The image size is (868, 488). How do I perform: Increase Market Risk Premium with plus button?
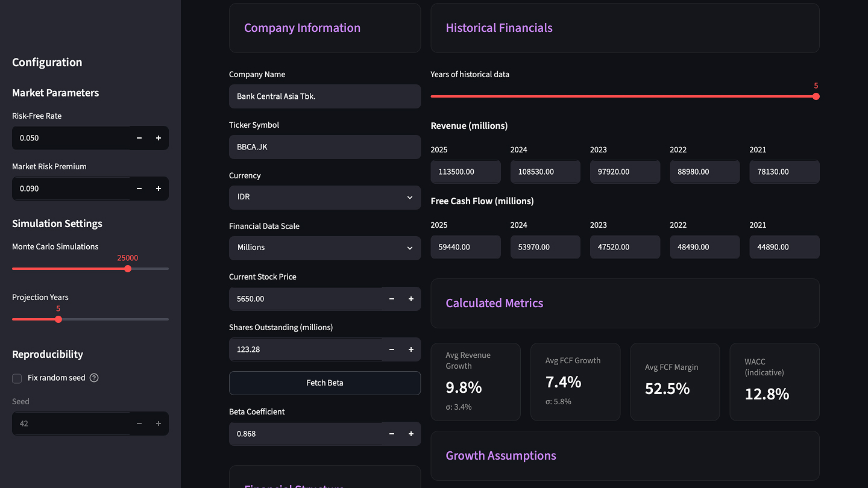click(159, 189)
